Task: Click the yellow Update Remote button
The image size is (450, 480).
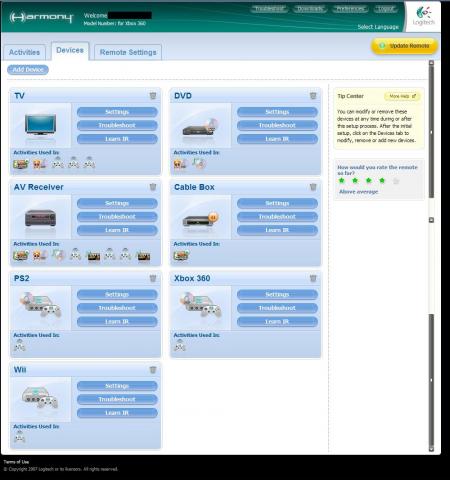Action: point(404,46)
